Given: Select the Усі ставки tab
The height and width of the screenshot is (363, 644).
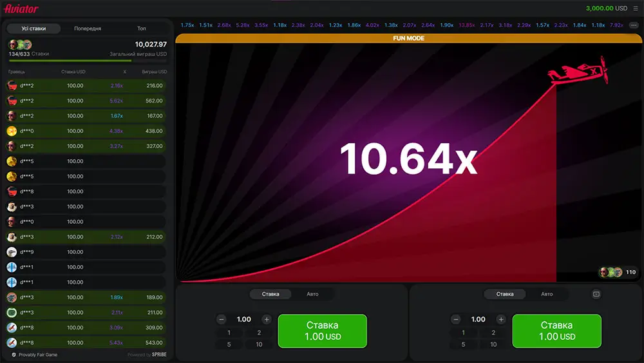Looking at the screenshot, I should 33,28.
